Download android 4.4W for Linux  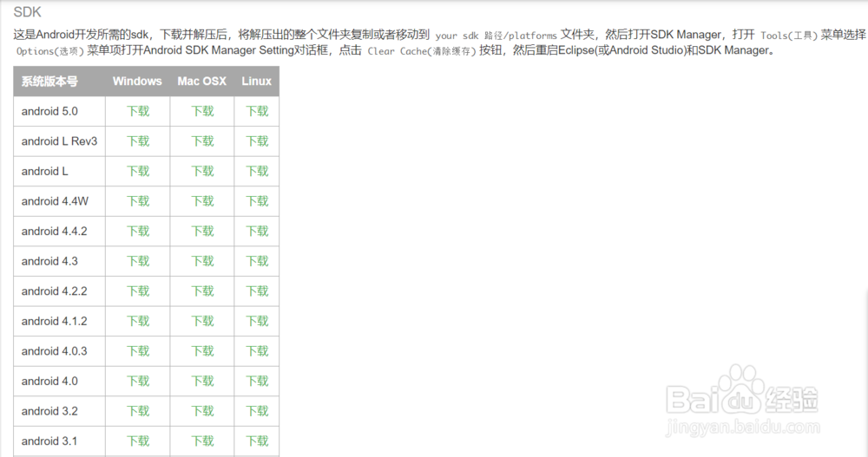(x=257, y=201)
